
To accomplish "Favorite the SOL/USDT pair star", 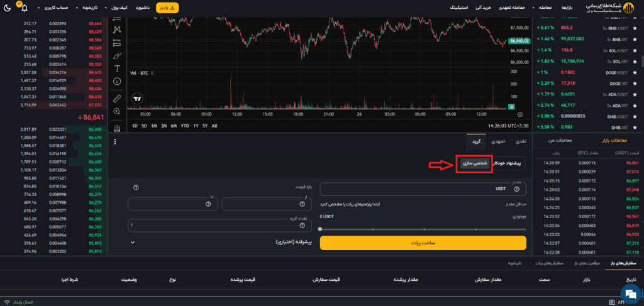I will (635, 50).
